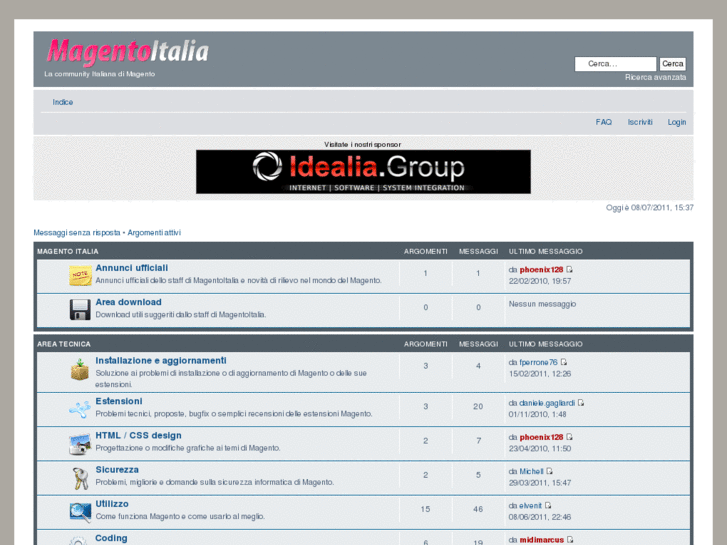
Task: Open the FAQ page
Action: 604,122
